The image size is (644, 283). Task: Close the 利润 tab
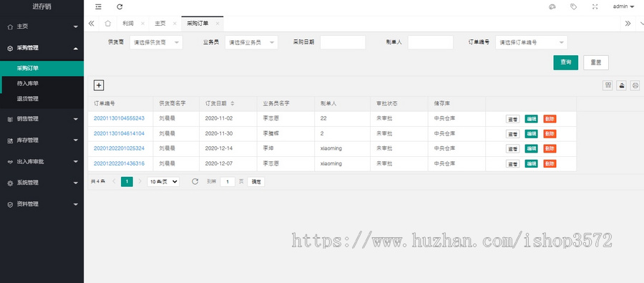click(142, 24)
